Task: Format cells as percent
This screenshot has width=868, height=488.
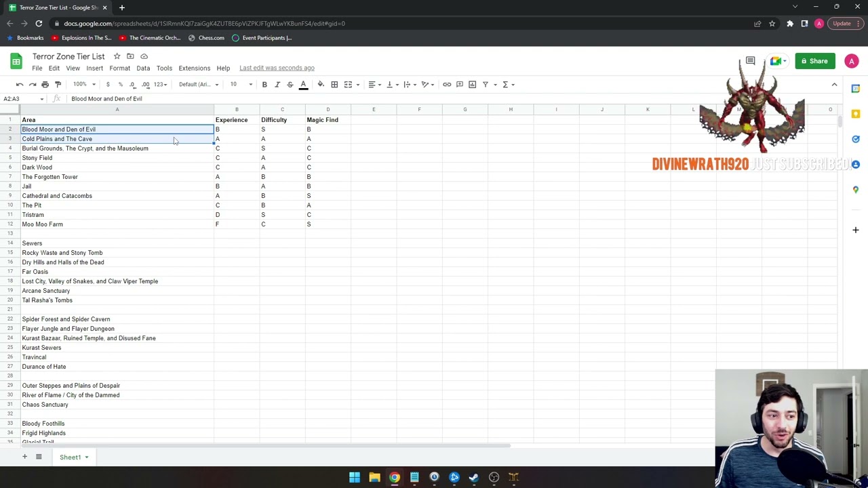Action: pyautogui.click(x=121, y=84)
